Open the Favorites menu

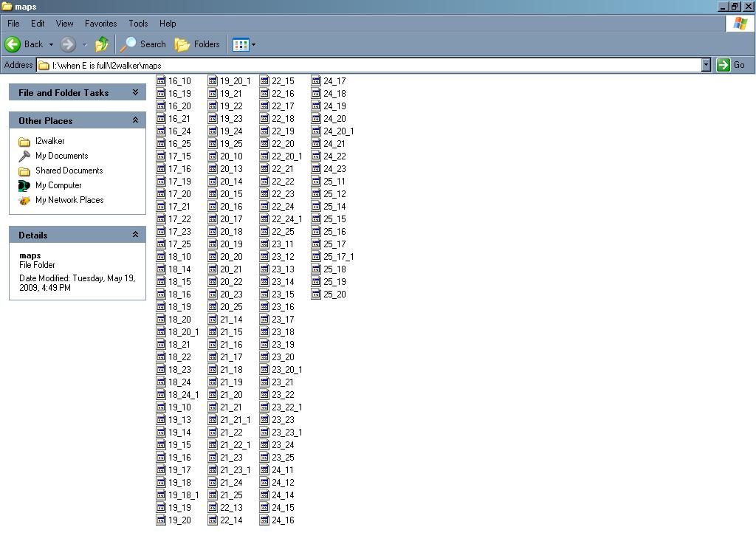pyautogui.click(x=100, y=23)
